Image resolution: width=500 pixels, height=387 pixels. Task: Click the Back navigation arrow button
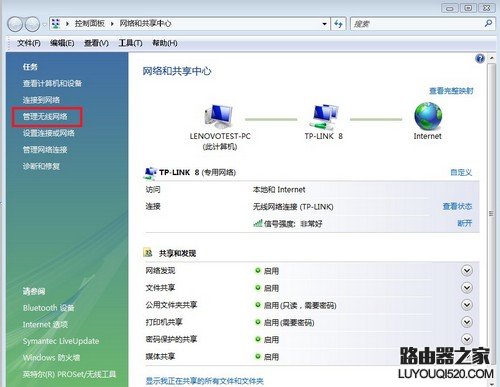tap(15, 24)
